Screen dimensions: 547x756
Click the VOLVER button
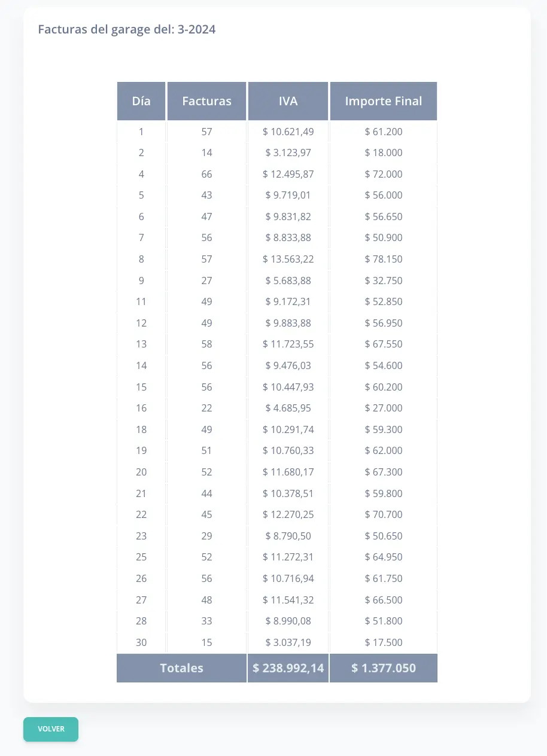click(x=51, y=729)
